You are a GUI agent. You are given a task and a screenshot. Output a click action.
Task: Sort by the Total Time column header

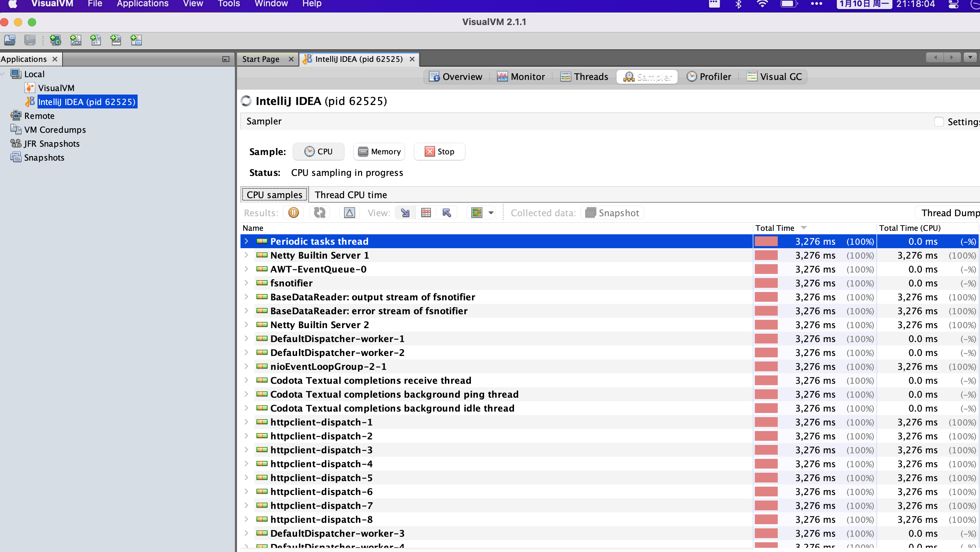(x=775, y=228)
